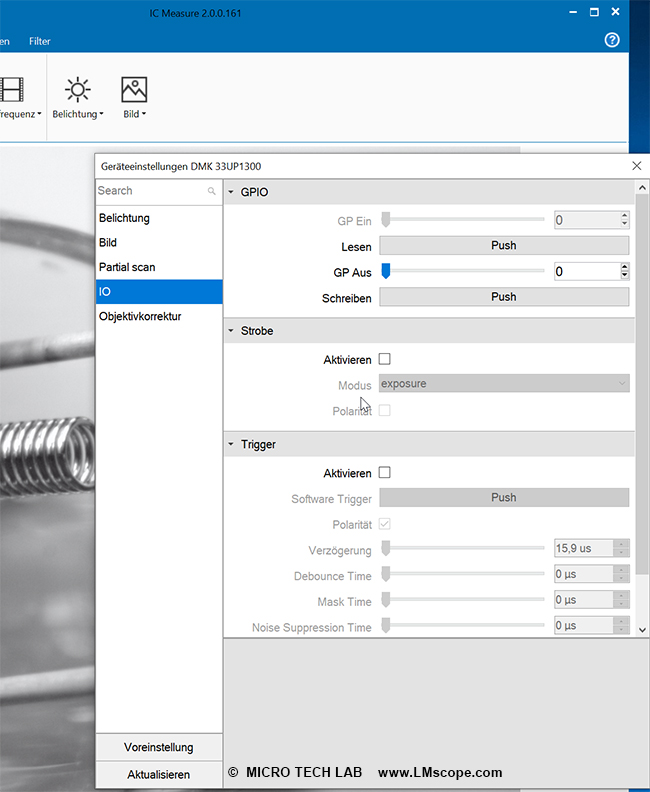Click the Voreinstellung button
This screenshot has height=792, width=650.
(159, 748)
